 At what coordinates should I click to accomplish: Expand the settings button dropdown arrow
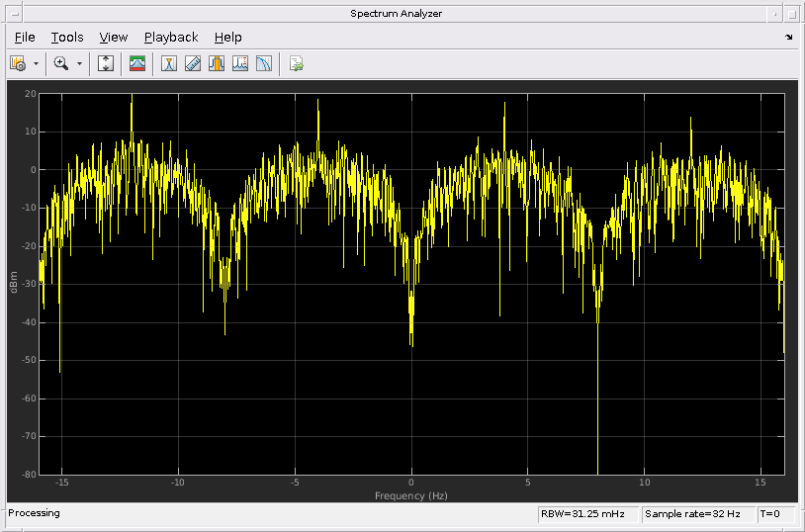click(36, 63)
